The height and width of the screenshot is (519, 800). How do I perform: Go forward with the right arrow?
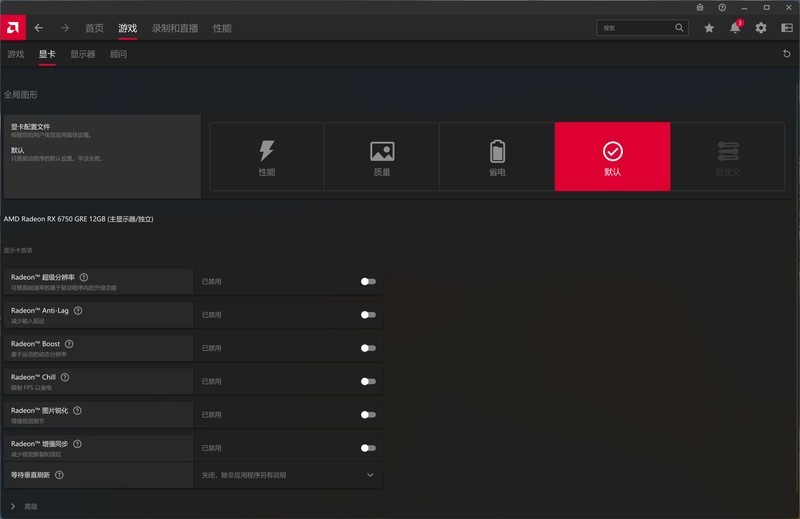65,28
